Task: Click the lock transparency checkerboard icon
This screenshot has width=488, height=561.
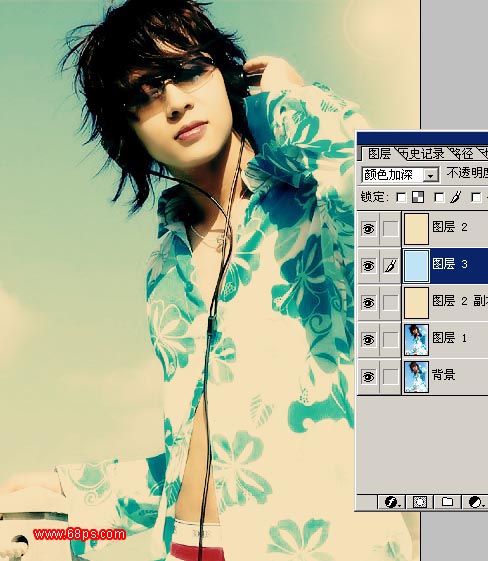Action: point(418,197)
